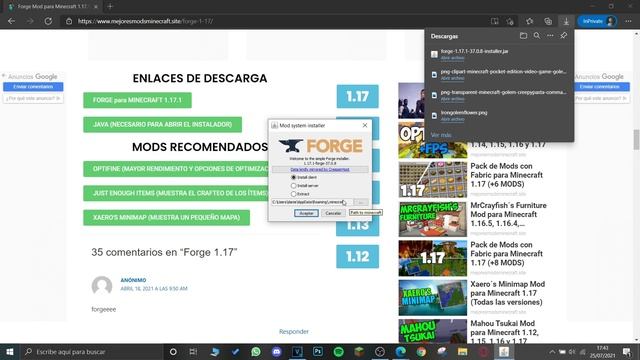The width and height of the screenshot is (640, 360).
Task: Open Xaero's Minimap Mod article link
Action: (x=507, y=293)
